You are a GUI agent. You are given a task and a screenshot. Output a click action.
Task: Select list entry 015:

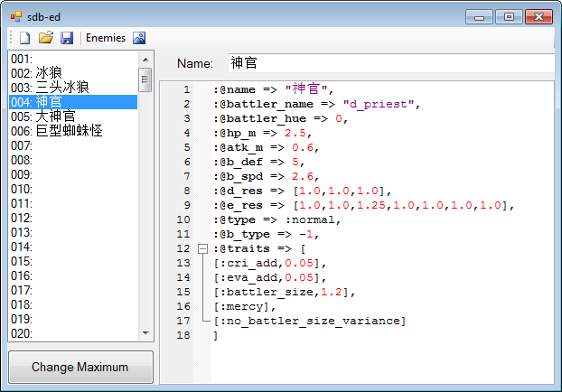click(x=73, y=261)
